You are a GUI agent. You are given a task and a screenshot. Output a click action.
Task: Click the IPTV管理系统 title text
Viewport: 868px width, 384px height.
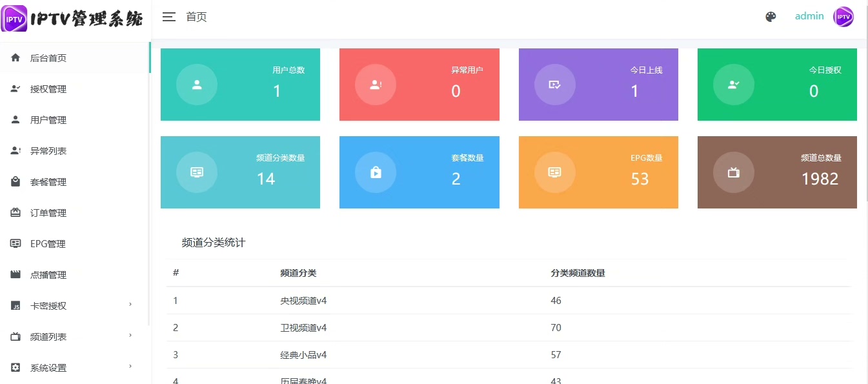86,19
